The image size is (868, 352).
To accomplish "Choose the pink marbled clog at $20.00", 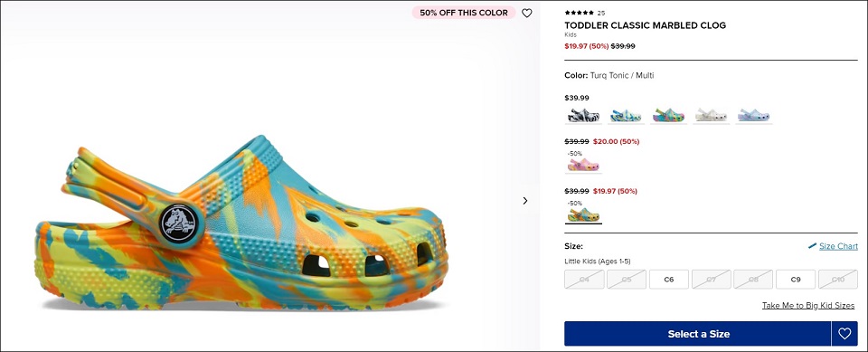I will 583,165.
